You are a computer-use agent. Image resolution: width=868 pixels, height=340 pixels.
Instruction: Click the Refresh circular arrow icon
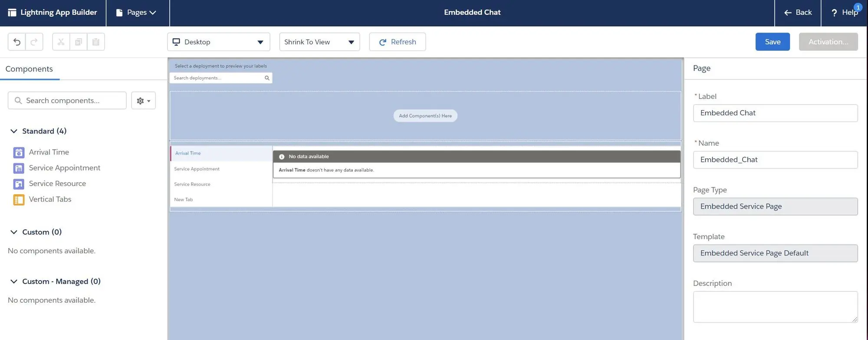(x=382, y=42)
